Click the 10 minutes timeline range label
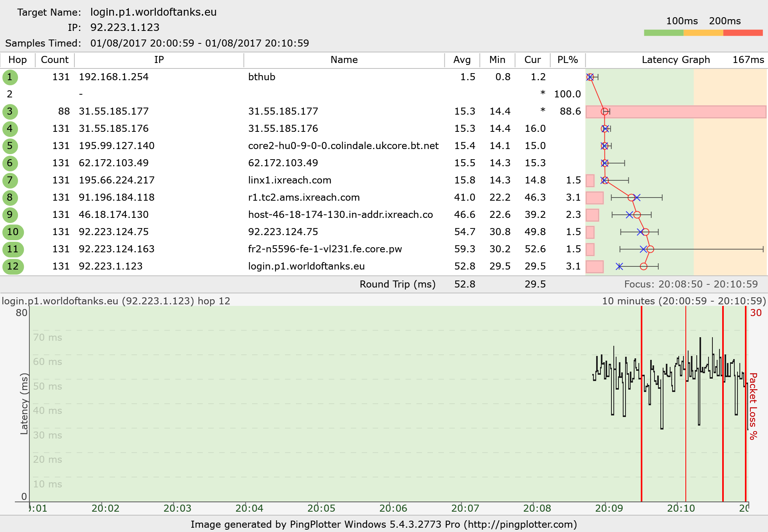 tap(684, 301)
